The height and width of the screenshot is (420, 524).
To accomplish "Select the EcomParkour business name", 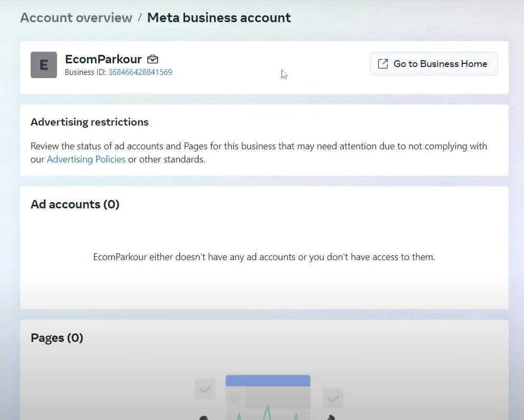I will 103,59.
